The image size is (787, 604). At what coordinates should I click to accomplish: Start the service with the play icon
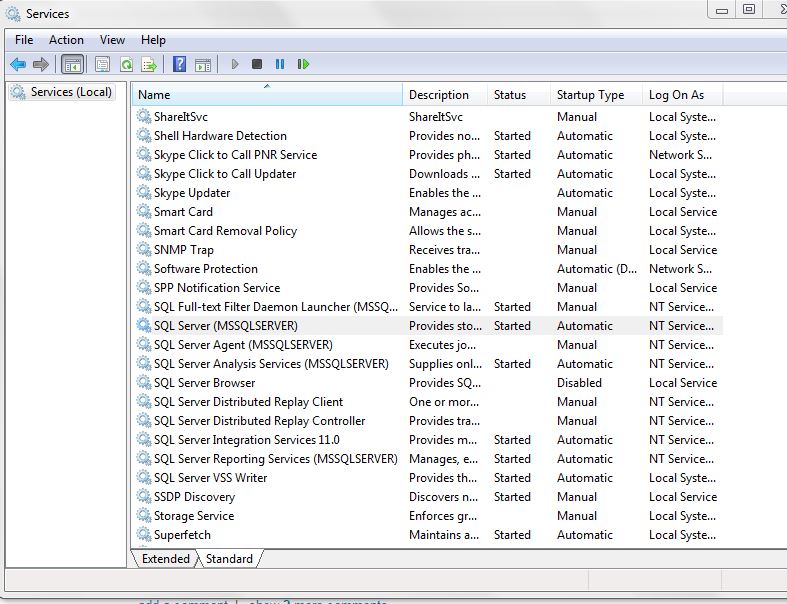(234, 64)
